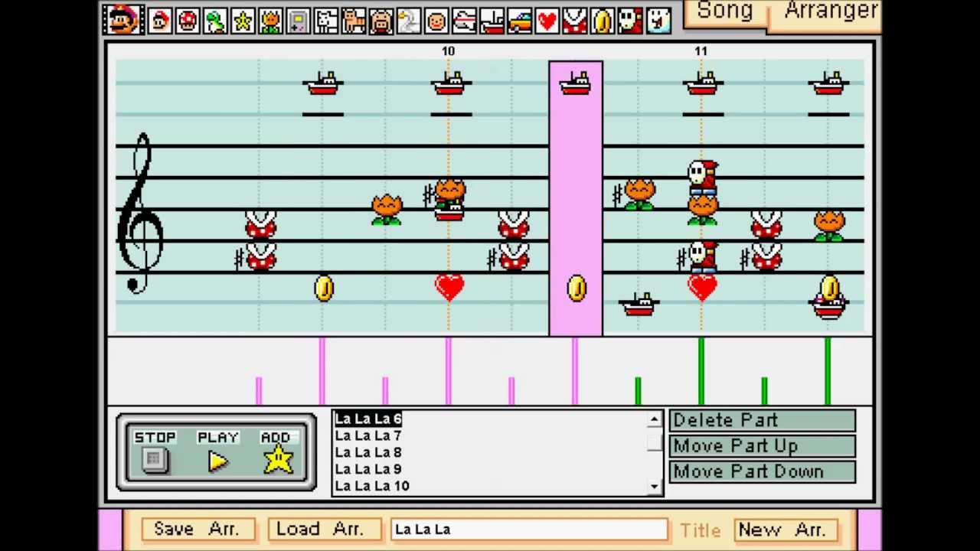Choose the Game Boy instrument

pos(298,21)
